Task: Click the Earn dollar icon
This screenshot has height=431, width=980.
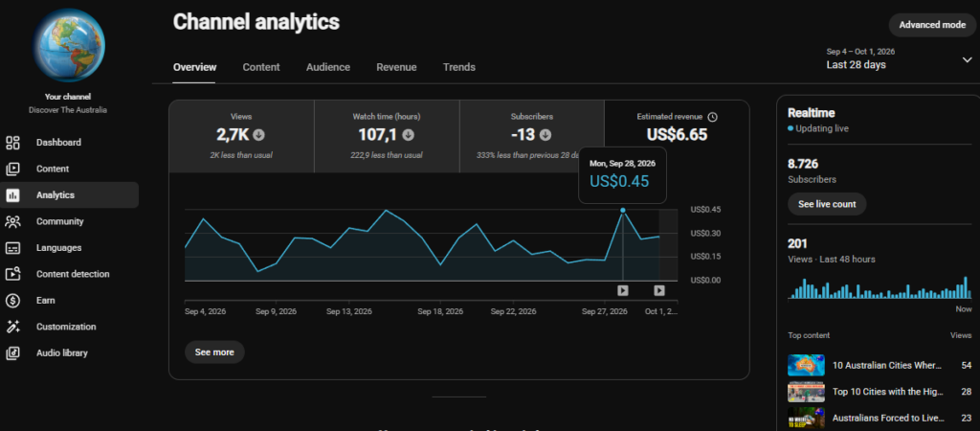Action: tap(12, 300)
